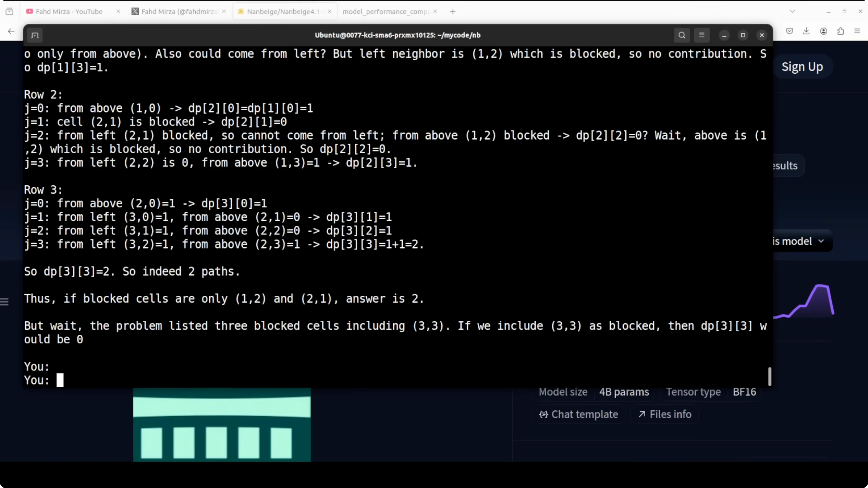
Task: Switch to Fahd Mirza - YouTube tab
Action: 69,12
